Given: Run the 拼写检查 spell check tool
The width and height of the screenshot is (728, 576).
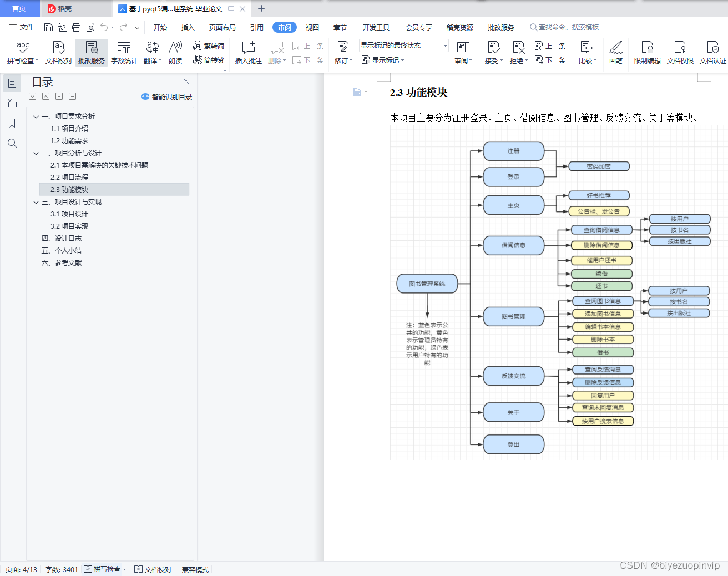Looking at the screenshot, I should [22, 54].
